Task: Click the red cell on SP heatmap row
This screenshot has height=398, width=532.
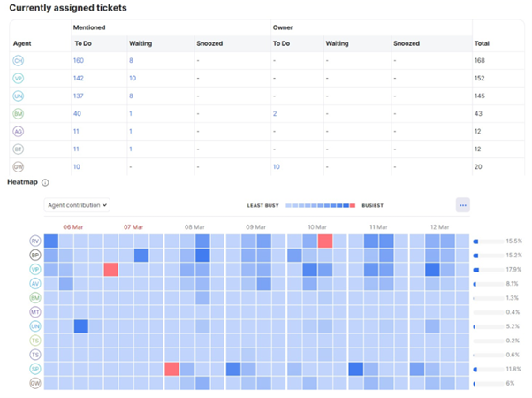Action: coord(172,369)
